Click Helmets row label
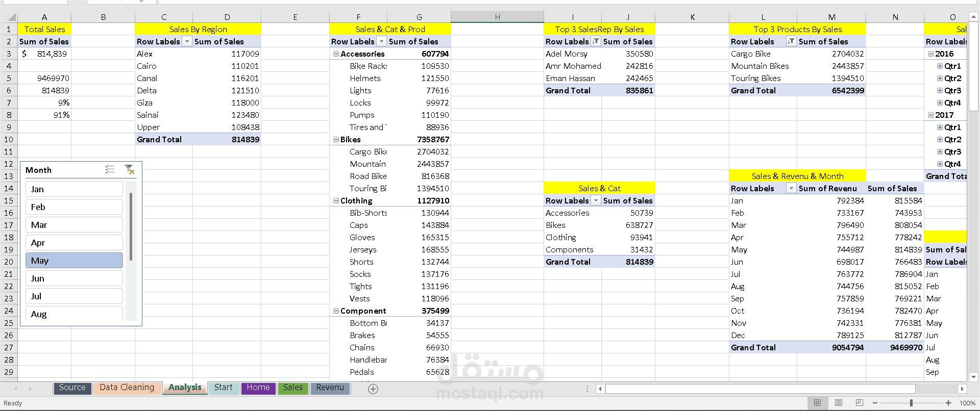The image size is (980, 411). (x=365, y=78)
